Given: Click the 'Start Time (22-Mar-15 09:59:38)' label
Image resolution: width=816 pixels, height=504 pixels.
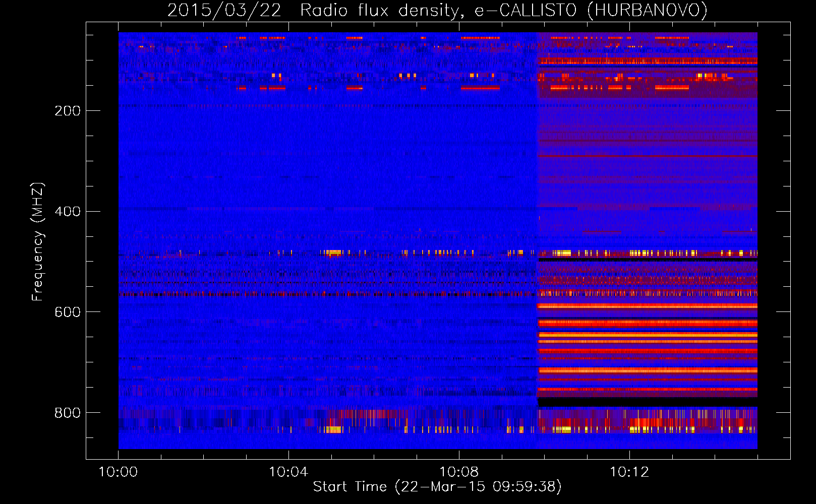Looking at the screenshot, I should click(x=437, y=487).
